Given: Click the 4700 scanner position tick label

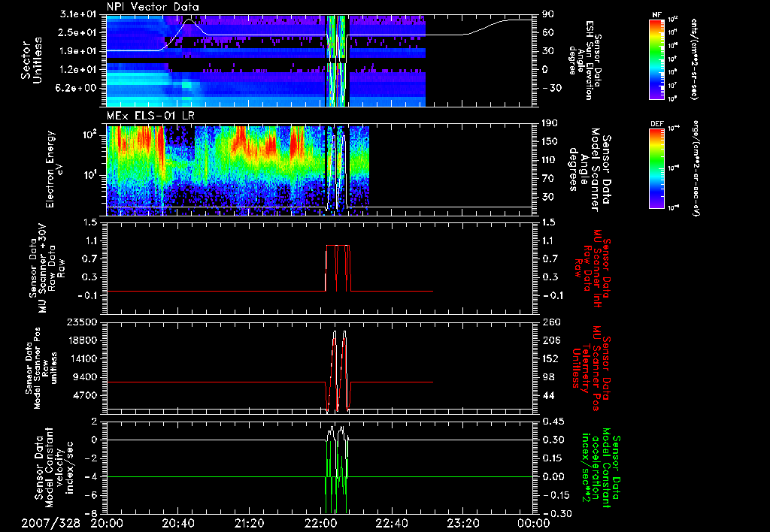Looking at the screenshot, I should (86, 395).
